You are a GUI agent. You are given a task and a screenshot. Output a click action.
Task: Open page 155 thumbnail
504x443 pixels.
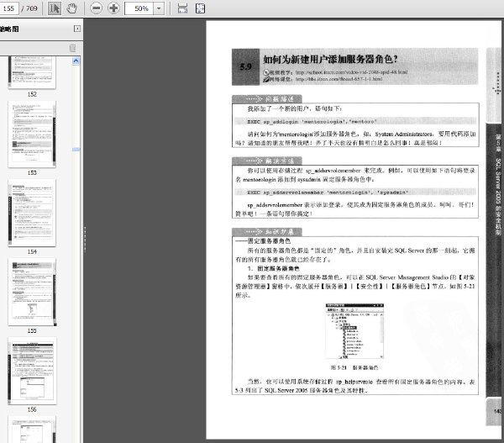32,292
